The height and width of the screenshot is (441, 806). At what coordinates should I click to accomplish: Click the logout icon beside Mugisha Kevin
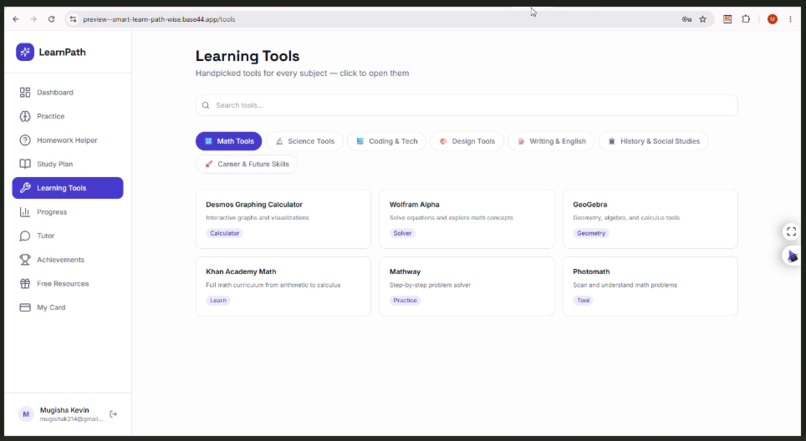pyautogui.click(x=113, y=414)
